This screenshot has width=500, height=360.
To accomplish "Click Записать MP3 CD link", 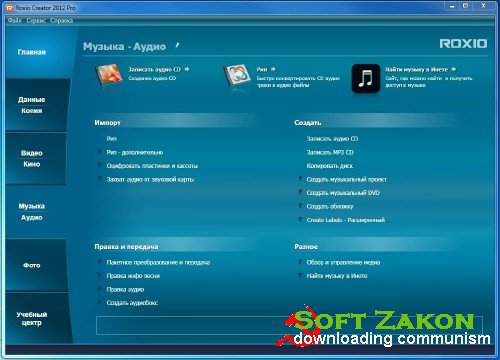I will point(330,152).
